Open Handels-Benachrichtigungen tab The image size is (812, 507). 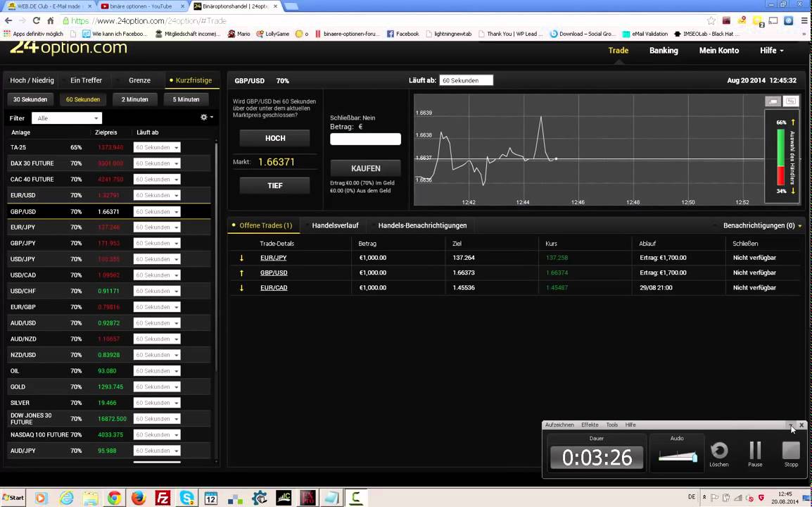(x=423, y=225)
